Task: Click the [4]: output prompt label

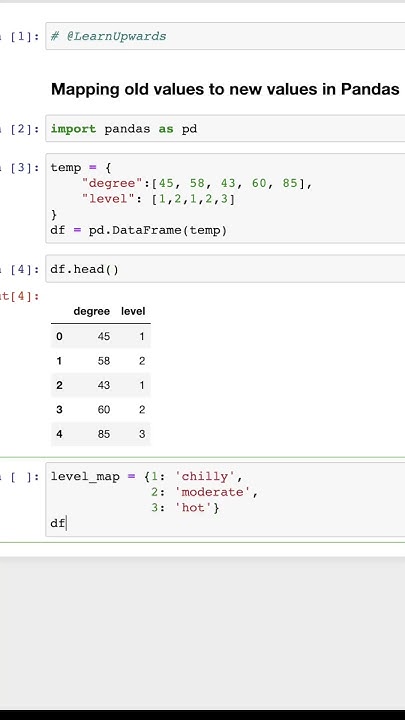Action: tap(20, 297)
